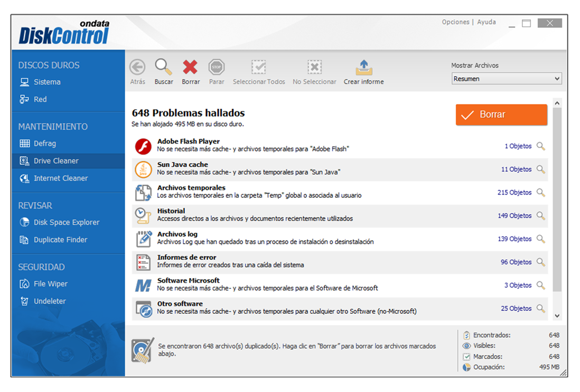Click the 648 Problemas hallados heading

tap(188, 113)
